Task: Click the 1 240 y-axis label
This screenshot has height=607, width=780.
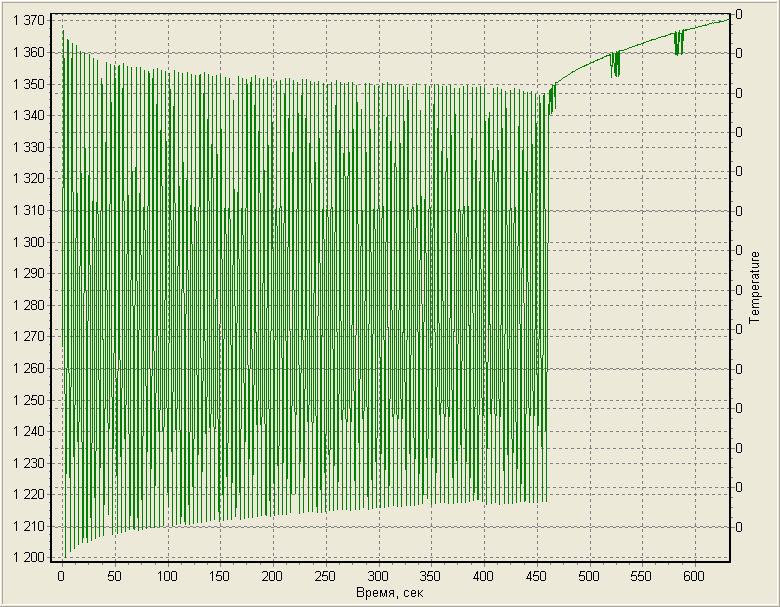Action: 28,431
